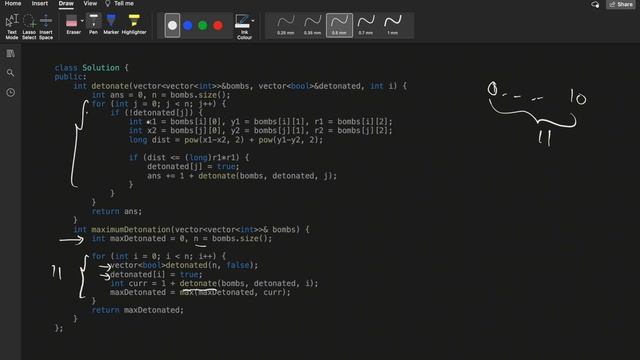Click the Tell me search box
Screen dimensions: 640x360
tap(120, 3)
